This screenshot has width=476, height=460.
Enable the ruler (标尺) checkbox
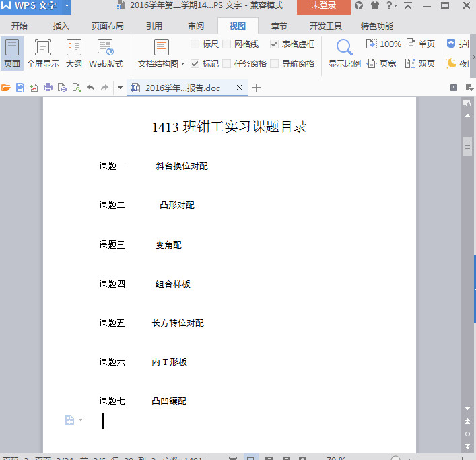coord(195,44)
